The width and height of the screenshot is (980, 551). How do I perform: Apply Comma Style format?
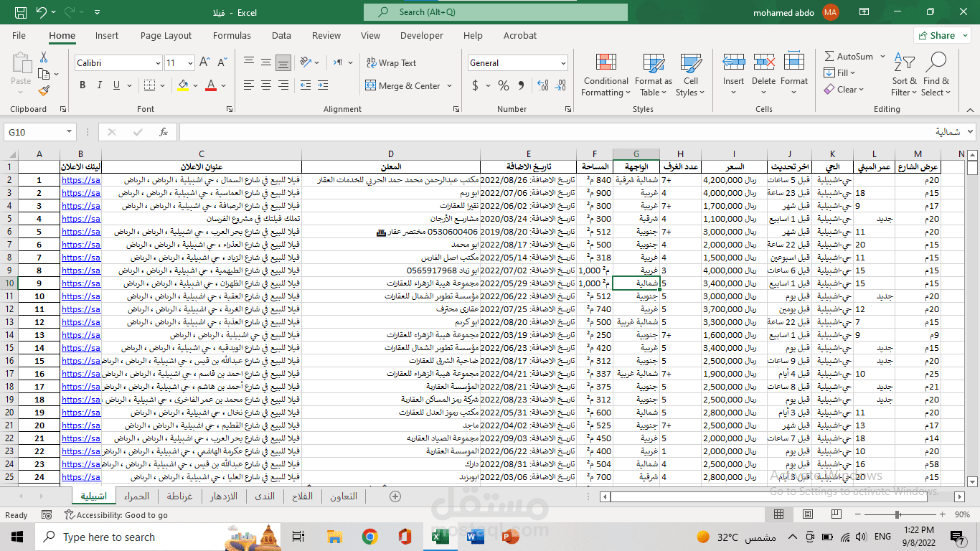(522, 85)
